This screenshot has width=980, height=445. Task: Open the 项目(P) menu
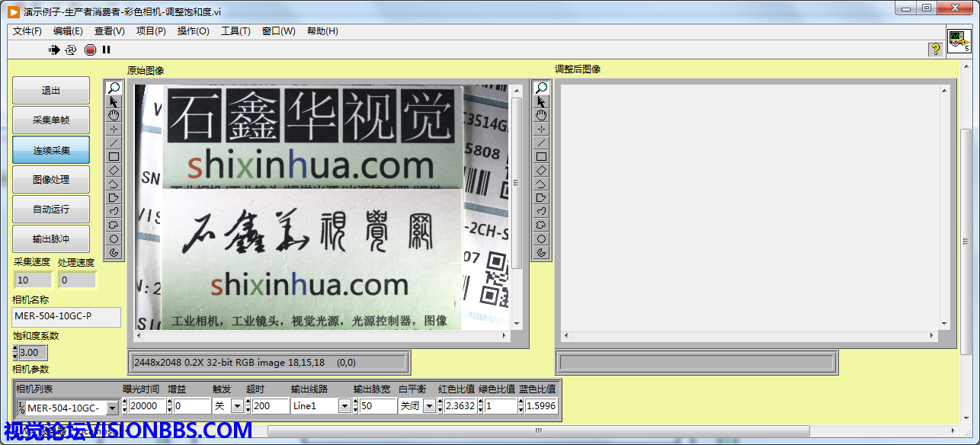(x=151, y=31)
